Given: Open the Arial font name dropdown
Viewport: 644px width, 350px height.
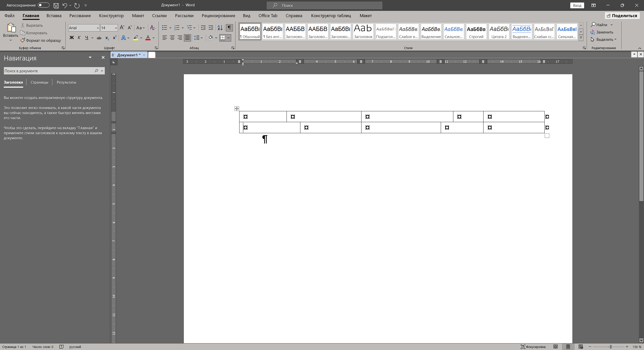Looking at the screenshot, I should point(98,28).
